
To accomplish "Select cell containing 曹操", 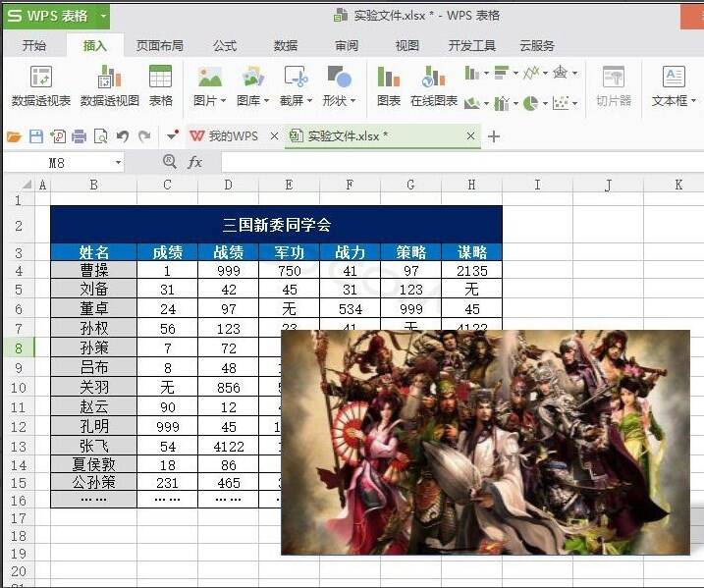I will tap(93, 271).
